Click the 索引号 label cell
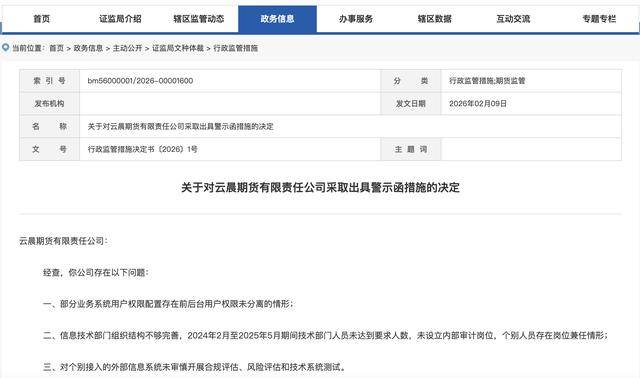640x378 pixels. (49, 81)
